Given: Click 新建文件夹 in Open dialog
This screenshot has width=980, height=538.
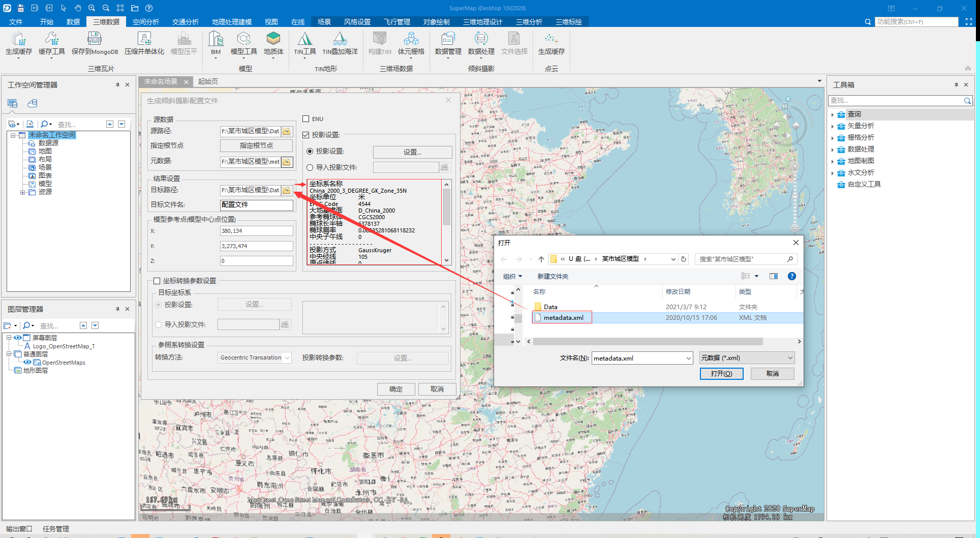Looking at the screenshot, I should 553,276.
